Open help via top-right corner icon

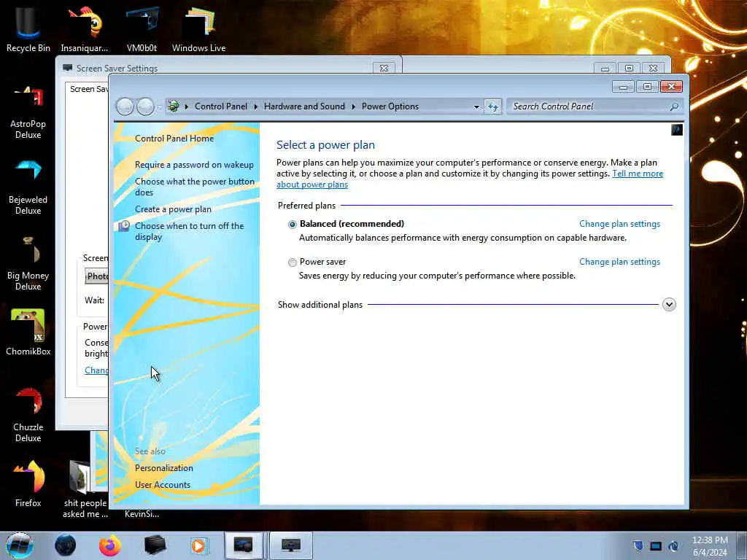coord(677,130)
